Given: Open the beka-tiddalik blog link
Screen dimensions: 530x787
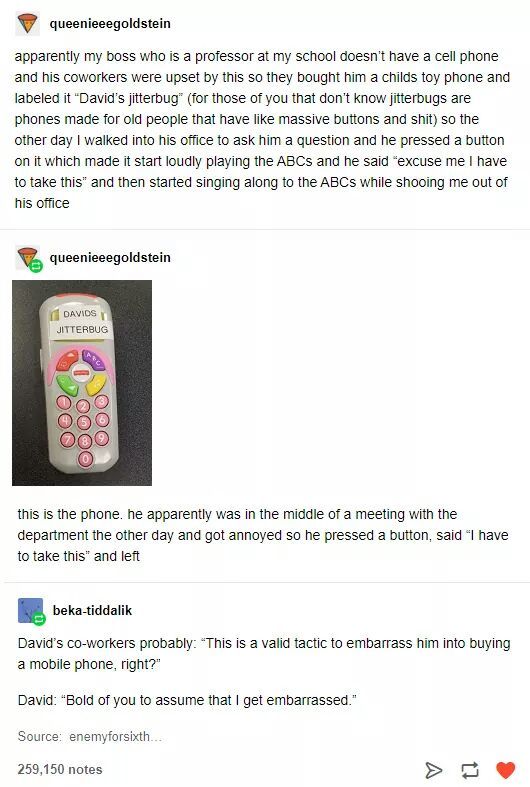Looking at the screenshot, I should click(x=92, y=610).
